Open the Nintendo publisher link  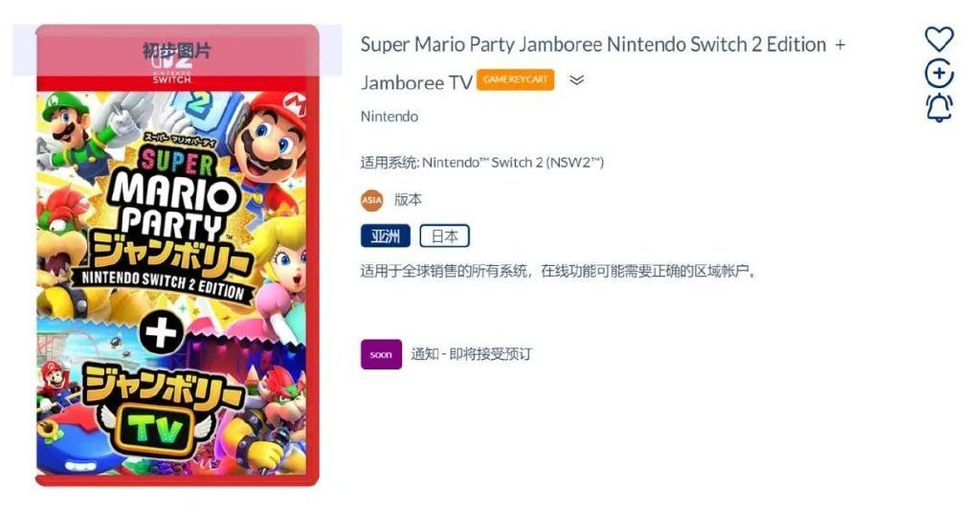[389, 117]
